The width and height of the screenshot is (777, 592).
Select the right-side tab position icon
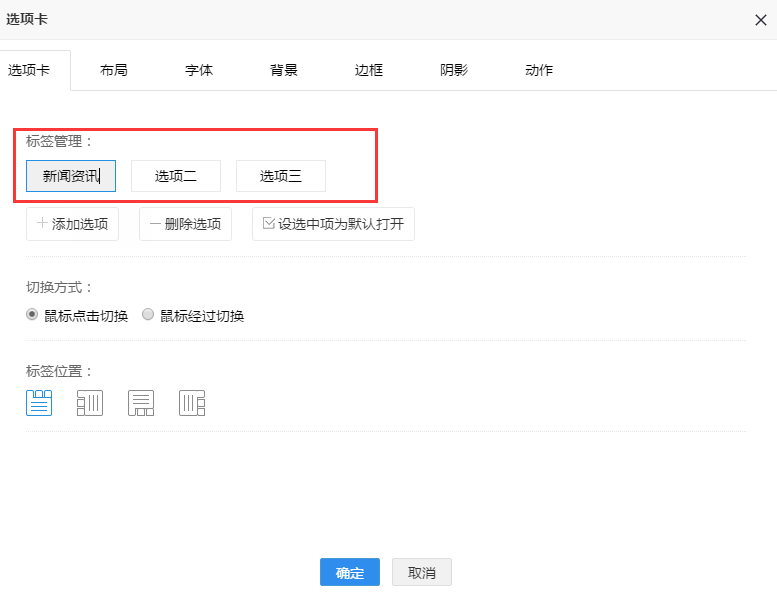click(x=192, y=403)
